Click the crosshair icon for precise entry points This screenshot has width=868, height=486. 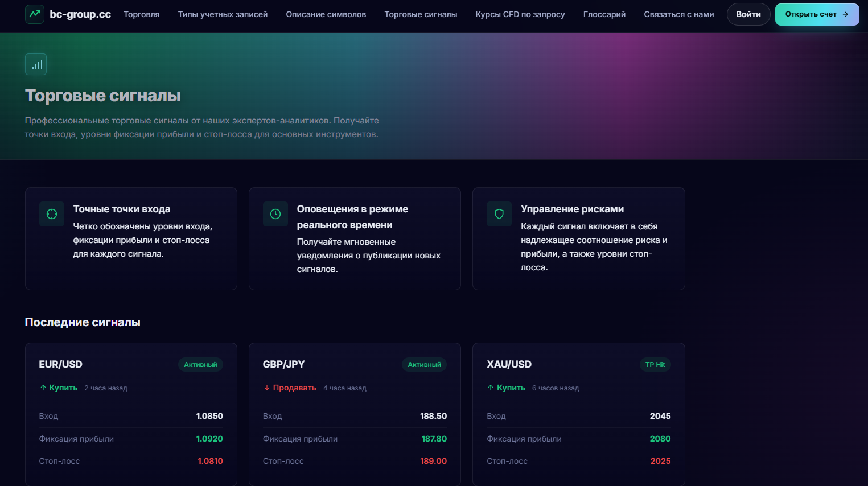52,214
